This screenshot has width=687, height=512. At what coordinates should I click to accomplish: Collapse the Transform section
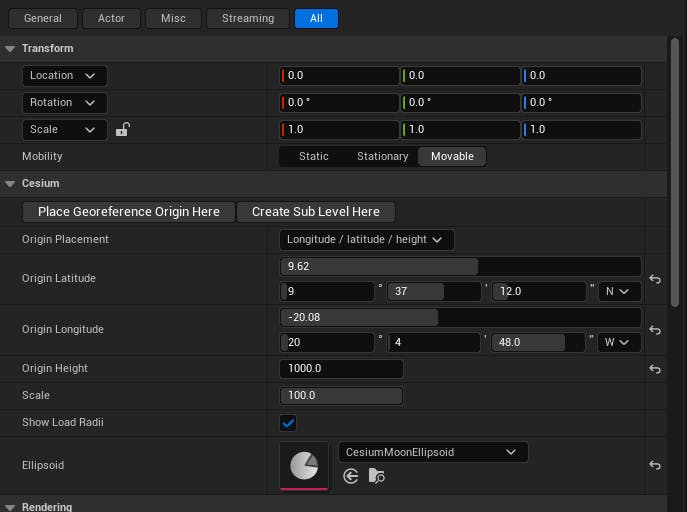point(10,49)
